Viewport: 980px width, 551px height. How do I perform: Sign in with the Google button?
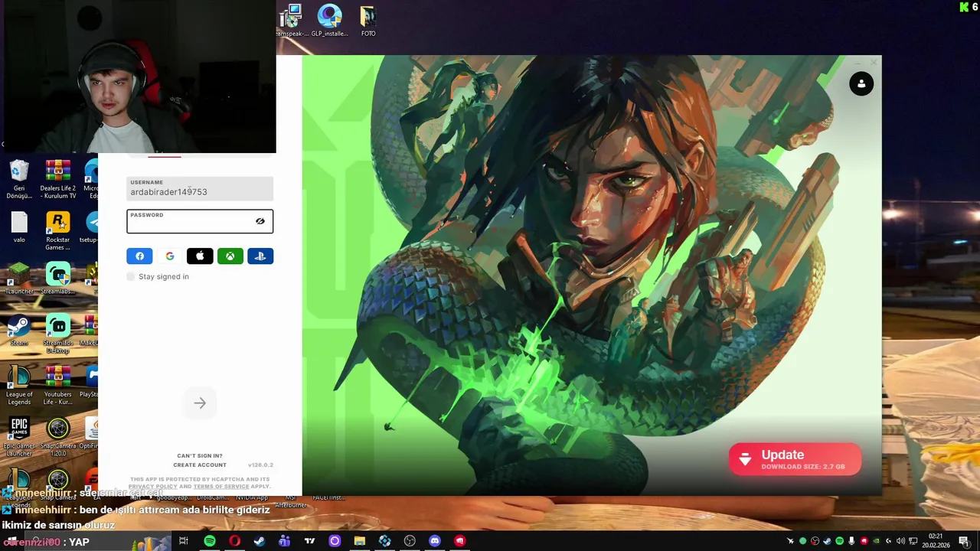tap(170, 256)
